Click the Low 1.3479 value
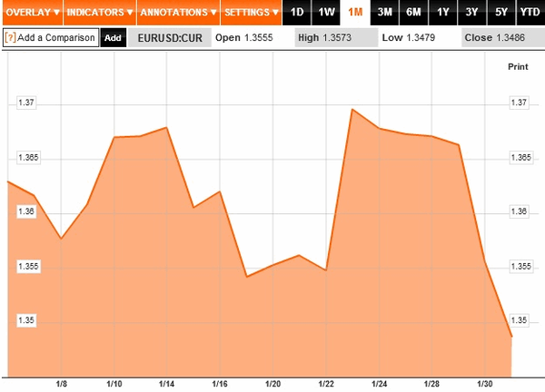 (409, 37)
